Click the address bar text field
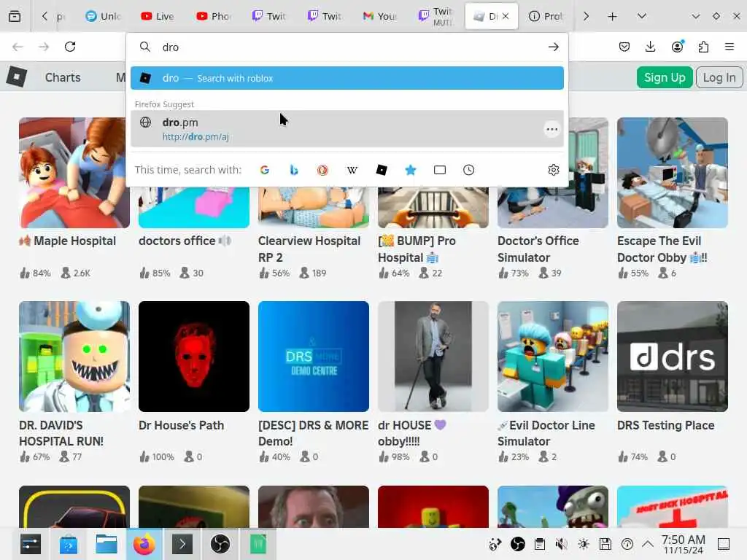 [350, 47]
